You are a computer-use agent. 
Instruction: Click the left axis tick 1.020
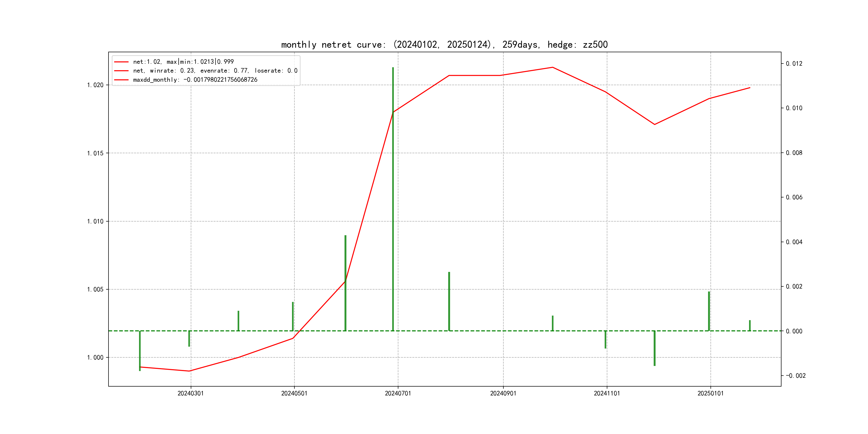[95, 85]
